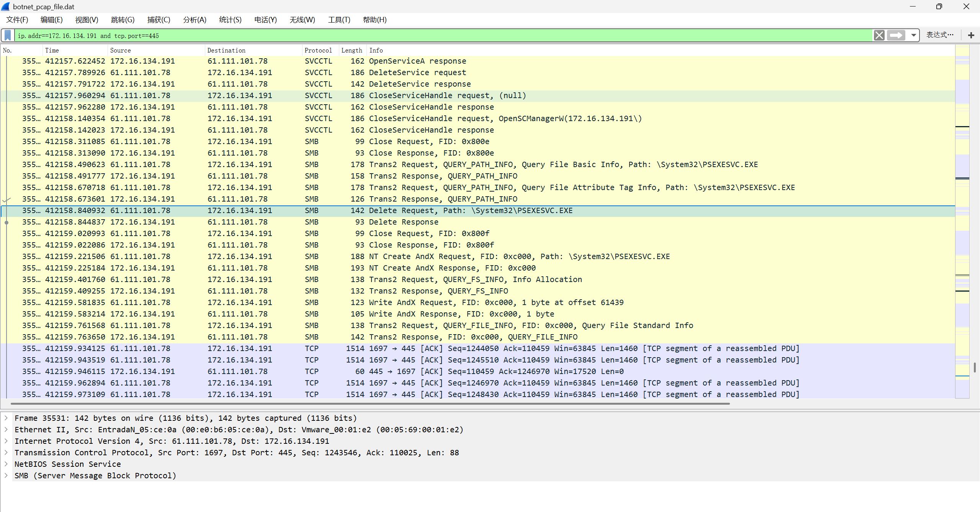Expand the Frame 35531 tree node

click(6, 418)
